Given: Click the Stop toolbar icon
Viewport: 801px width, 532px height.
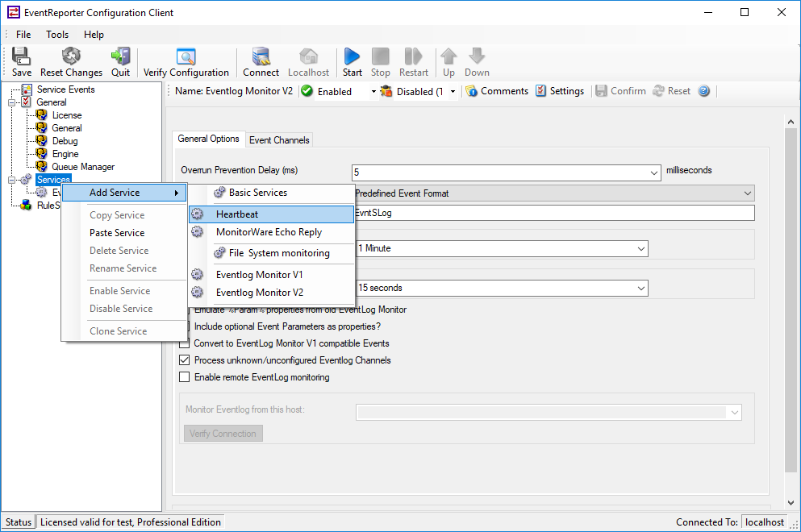Looking at the screenshot, I should click(380, 56).
